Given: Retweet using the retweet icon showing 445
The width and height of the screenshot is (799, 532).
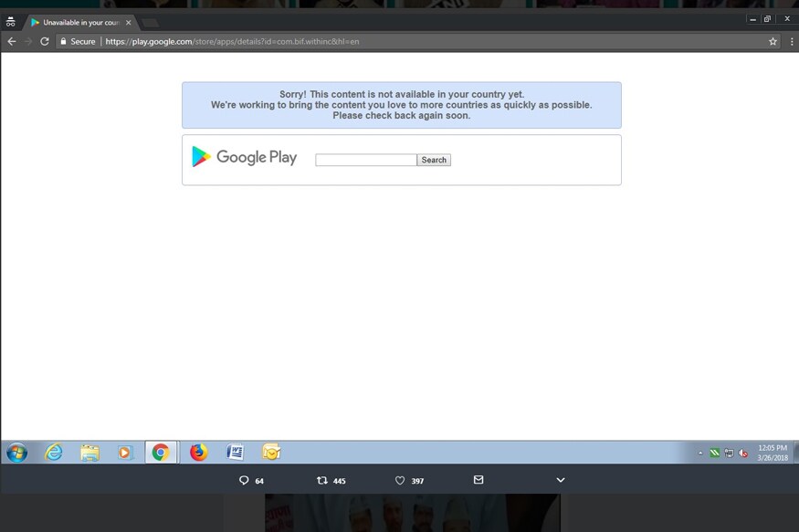Looking at the screenshot, I should tap(322, 480).
